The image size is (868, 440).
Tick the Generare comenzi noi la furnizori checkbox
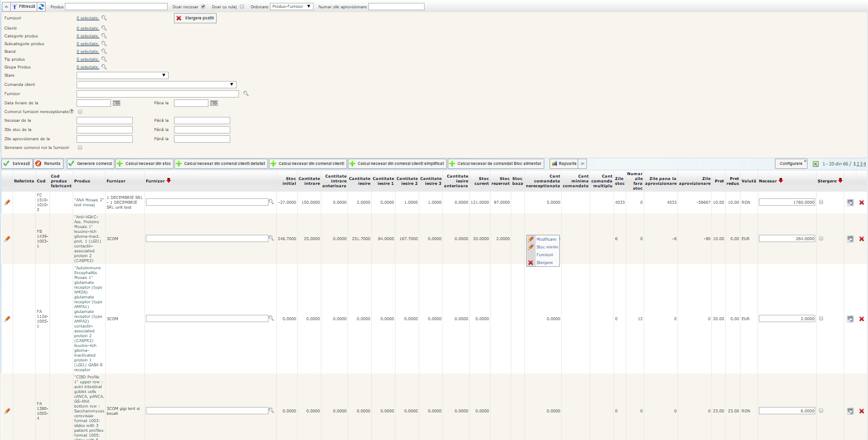tap(80, 147)
